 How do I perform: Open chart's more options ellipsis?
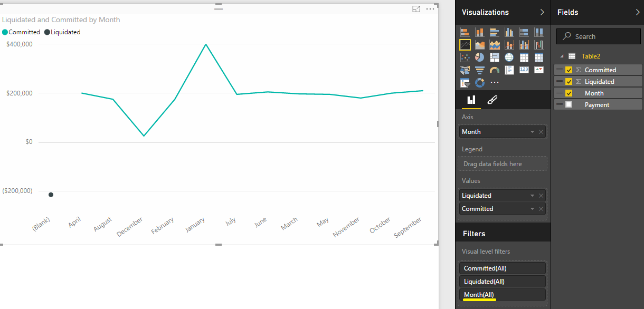pyautogui.click(x=430, y=9)
